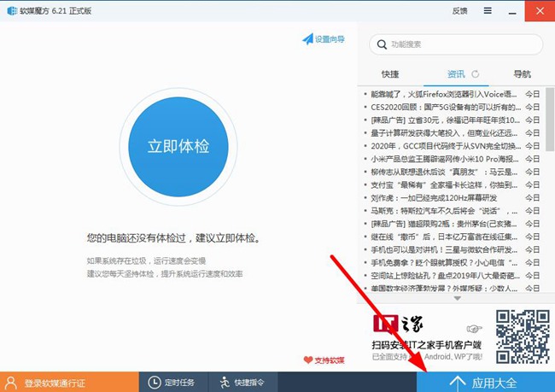555x392 pixels.
Task: Expand news list with down arrow
Action: pos(458,299)
